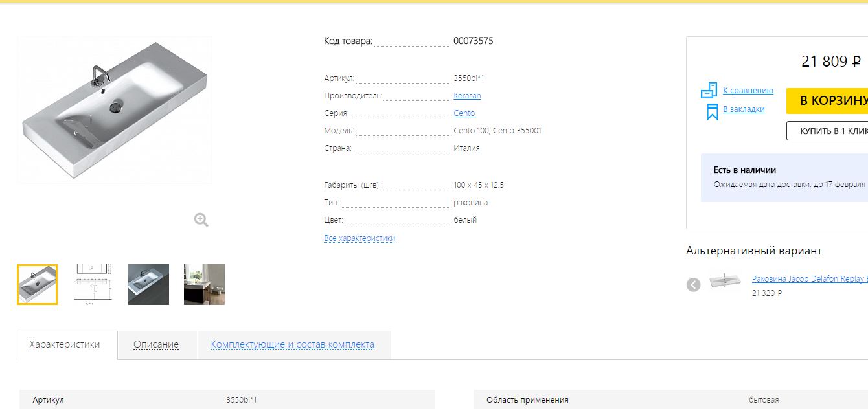This screenshot has height=415, width=868.
Task: Click the left arrow in Альтернативный вариант carousel
Action: pos(694,284)
